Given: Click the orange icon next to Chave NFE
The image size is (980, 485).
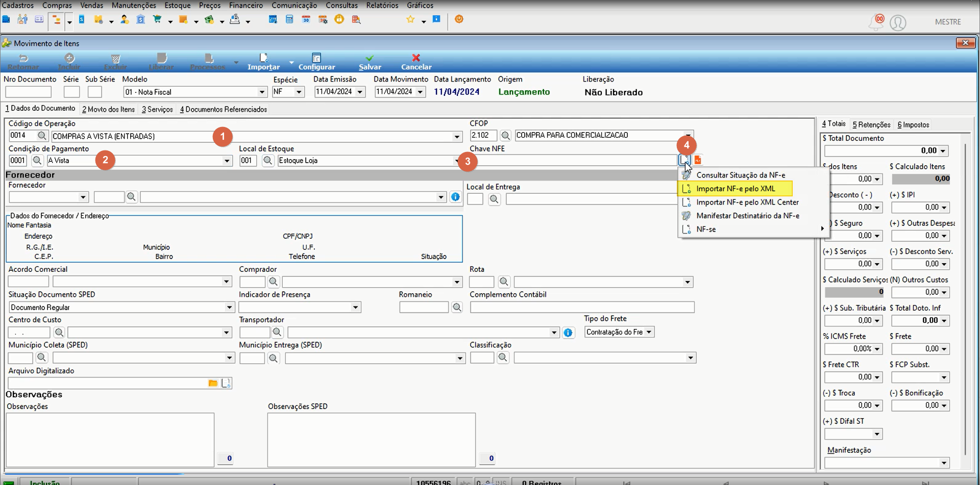Looking at the screenshot, I should 698,160.
